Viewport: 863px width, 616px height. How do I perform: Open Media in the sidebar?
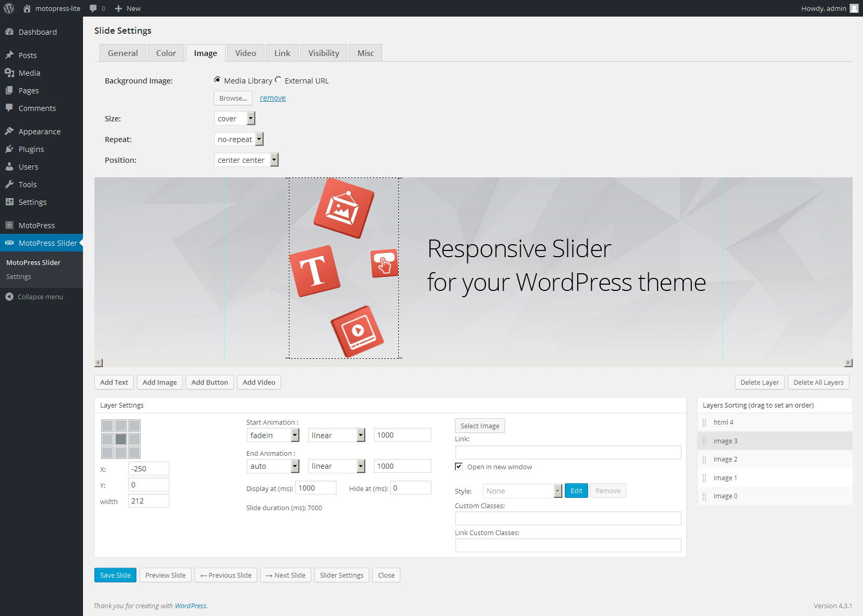[41, 73]
